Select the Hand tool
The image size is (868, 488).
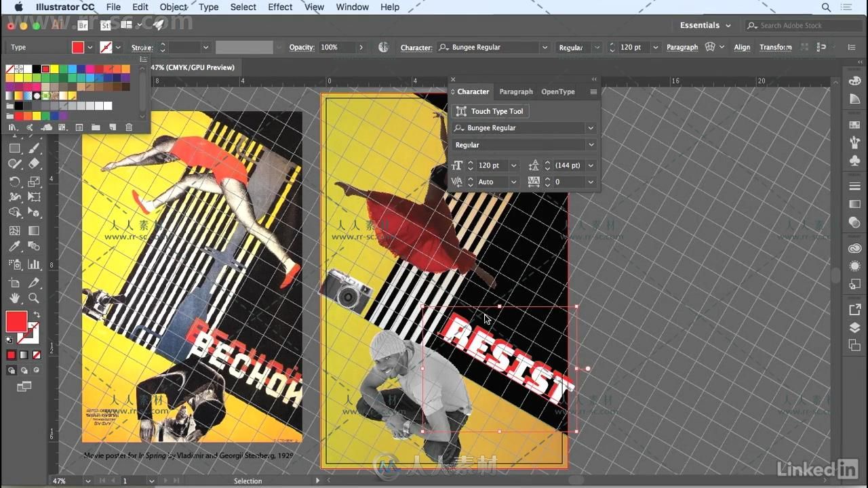(14, 298)
